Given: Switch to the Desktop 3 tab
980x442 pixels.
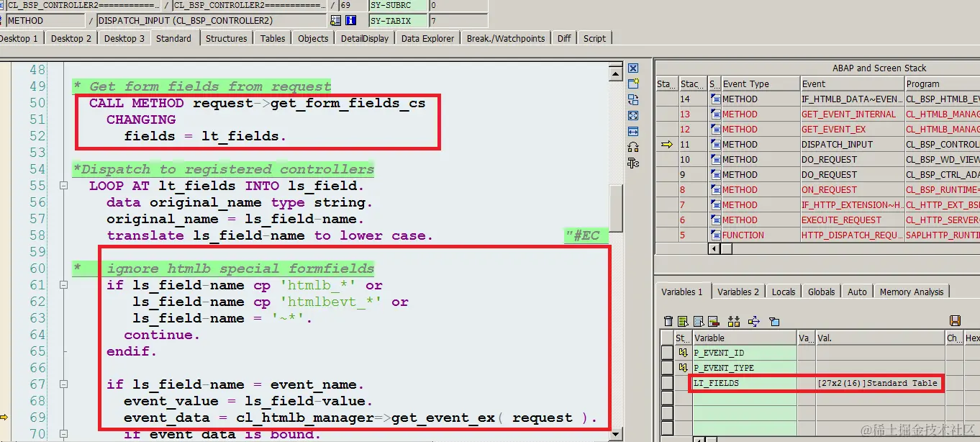Looking at the screenshot, I should tap(124, 38).
